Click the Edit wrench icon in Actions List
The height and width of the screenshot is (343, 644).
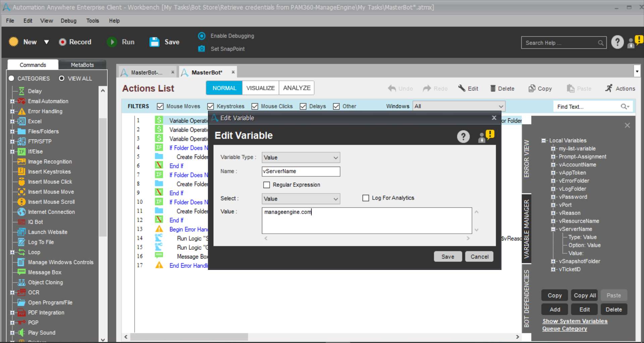click(x=462, y=88)
